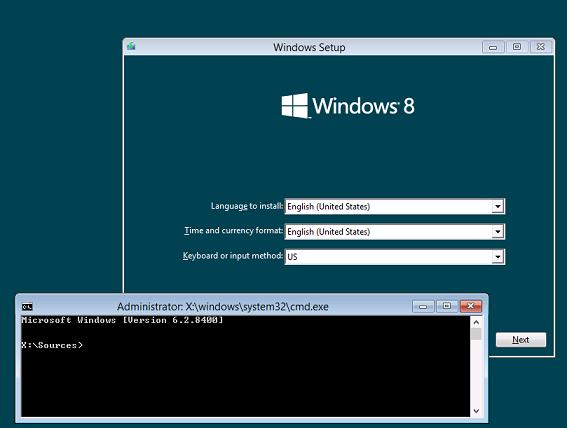This screenshot has width=567, height=428.
Task: Close the Administrator cmd.exe window
Action: (470, 307)
